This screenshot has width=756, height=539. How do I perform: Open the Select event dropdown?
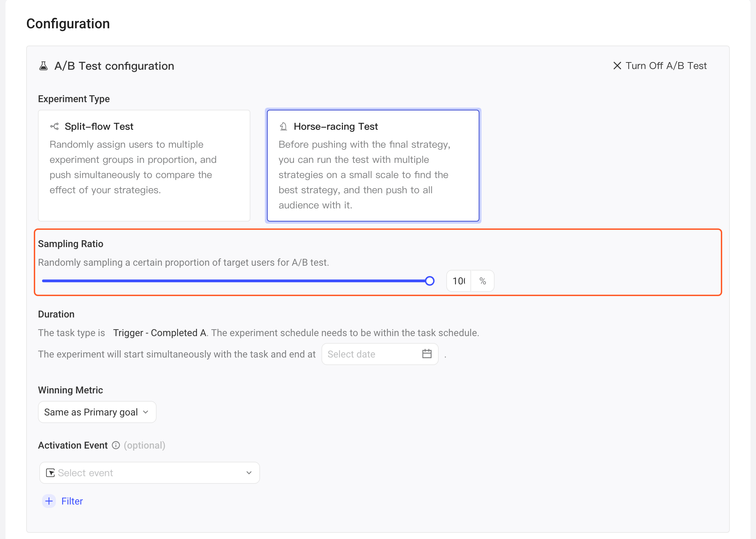tap(149, 473)
